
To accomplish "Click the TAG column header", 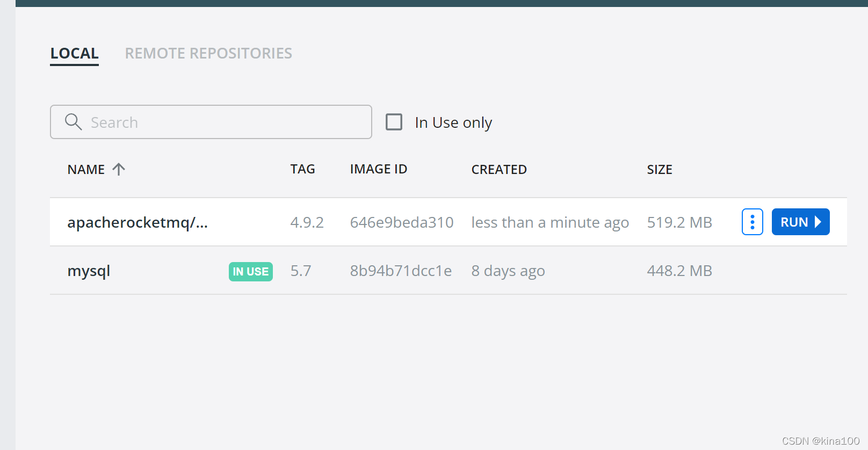I will pos(302,169).
